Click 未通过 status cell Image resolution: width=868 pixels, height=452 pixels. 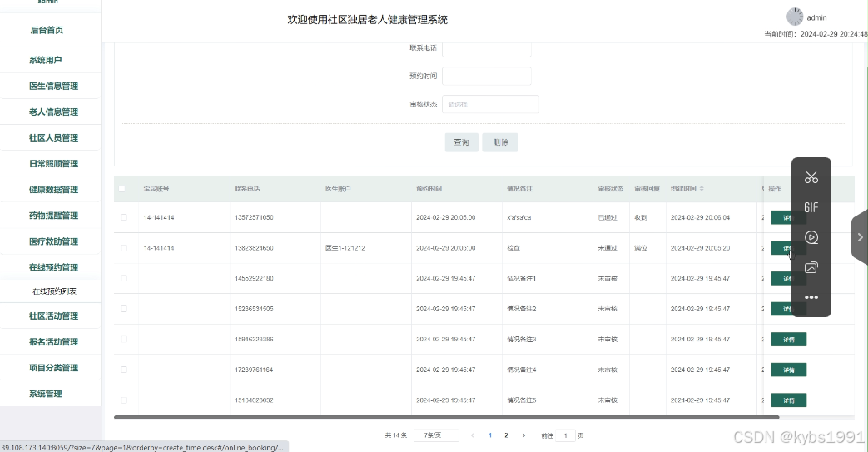pos(608,248)
